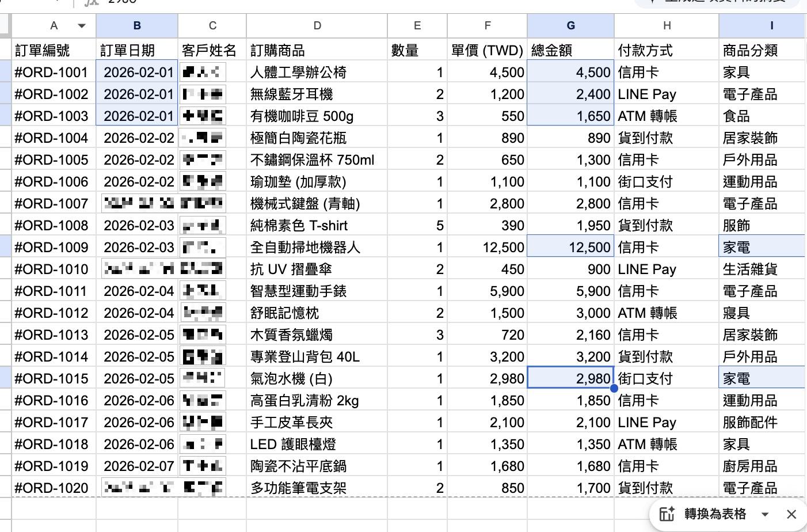Click LINE Pay in the #ORD-1002 row

coord(667,94)
